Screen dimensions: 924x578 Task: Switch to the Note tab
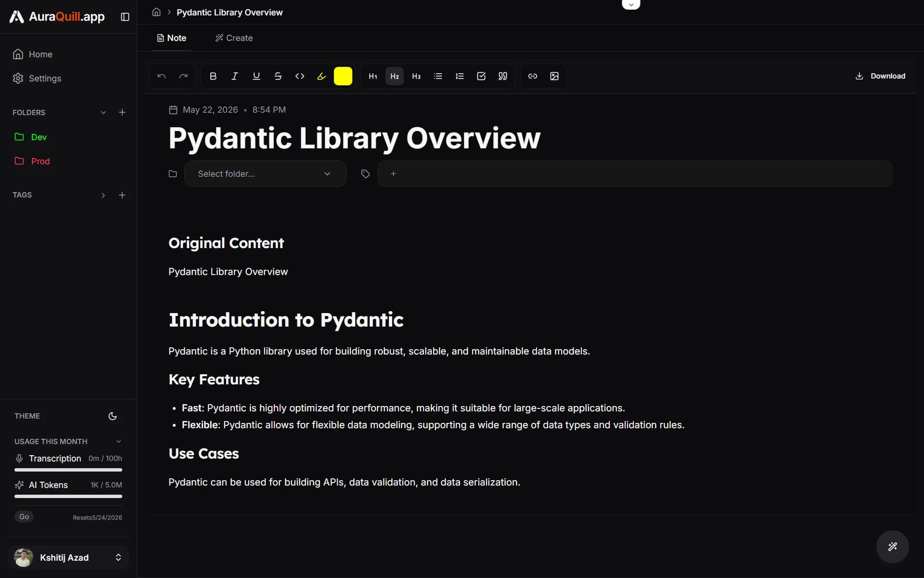click(x=172, y=38)
